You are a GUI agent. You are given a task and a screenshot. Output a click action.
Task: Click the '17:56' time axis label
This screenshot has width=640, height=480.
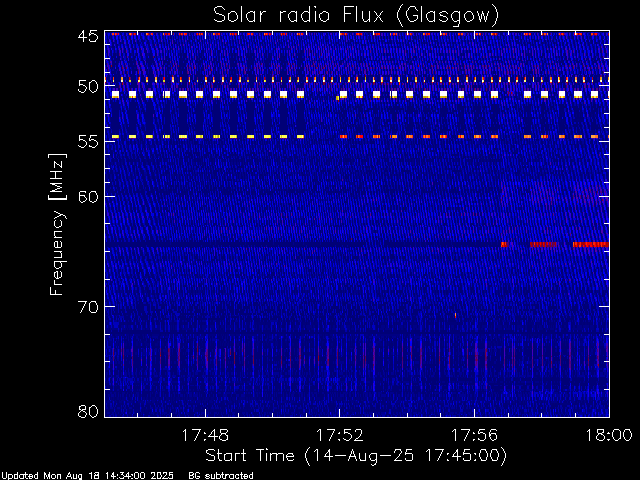point(474,435)
